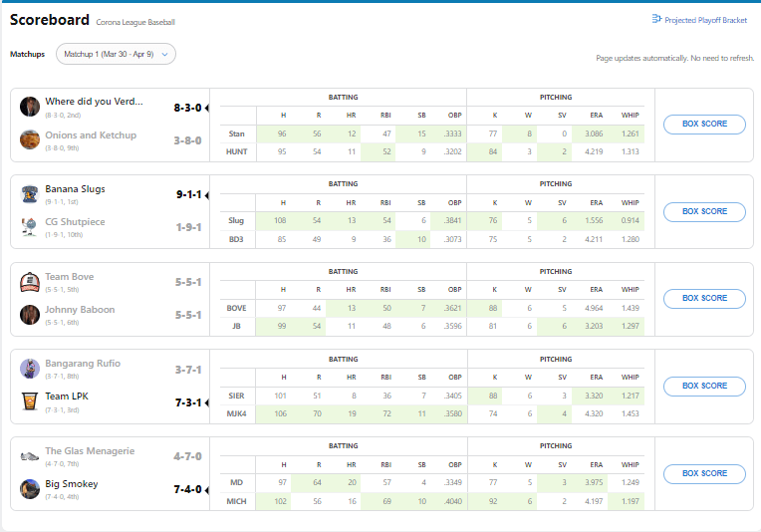Viewport: 761px width, 532px height.
Task: Select the Bangarang Rufio team name
Action: pyautogui.click(x=83, y=364)
